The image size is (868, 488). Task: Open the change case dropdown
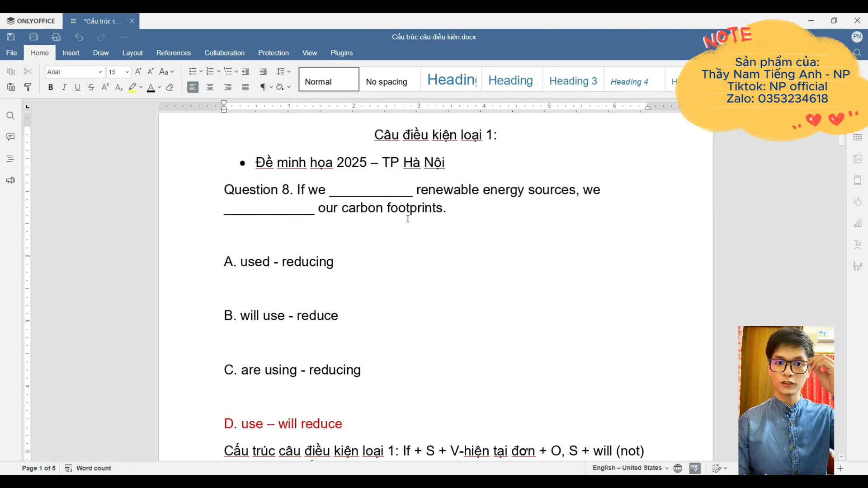[x=166, y=71]
